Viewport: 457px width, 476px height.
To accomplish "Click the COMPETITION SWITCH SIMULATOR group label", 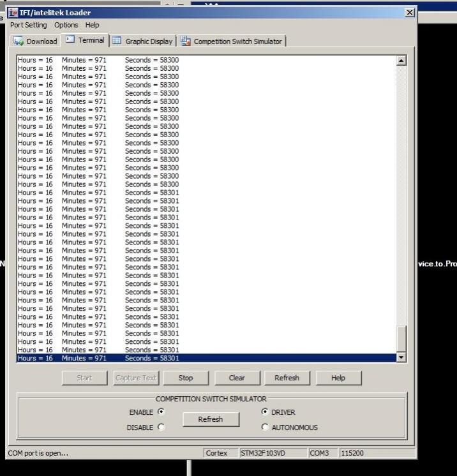I will point(211,399).
